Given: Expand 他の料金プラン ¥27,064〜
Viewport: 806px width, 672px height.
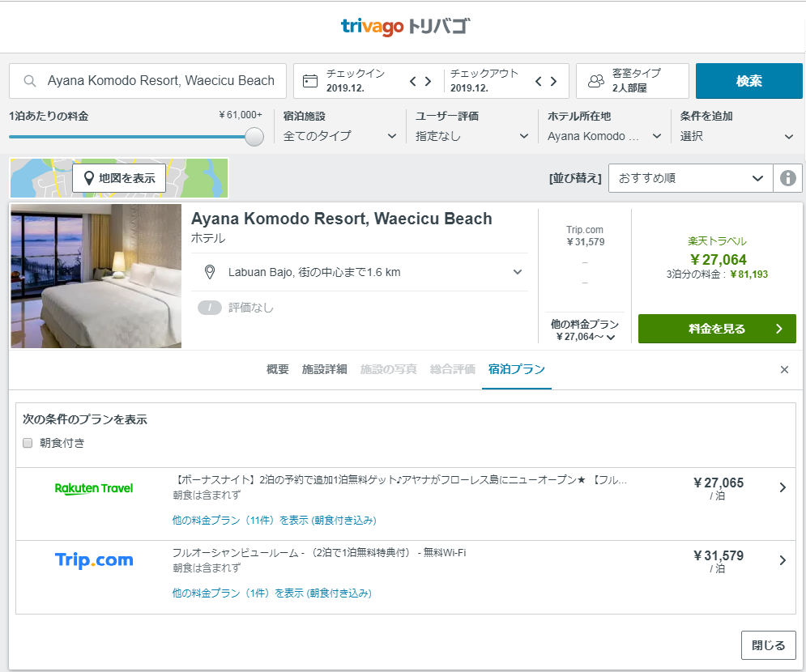Looking at the screenshot, I should click(x=585, y=330).
